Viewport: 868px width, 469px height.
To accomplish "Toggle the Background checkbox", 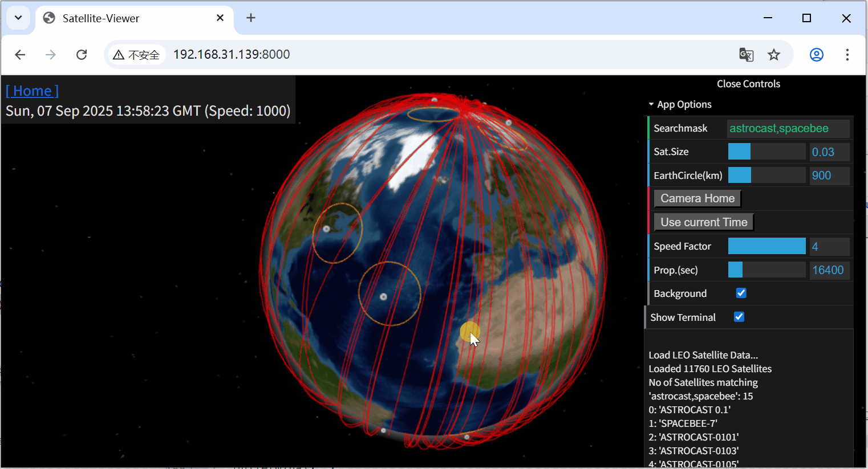I will coord(741,293).
